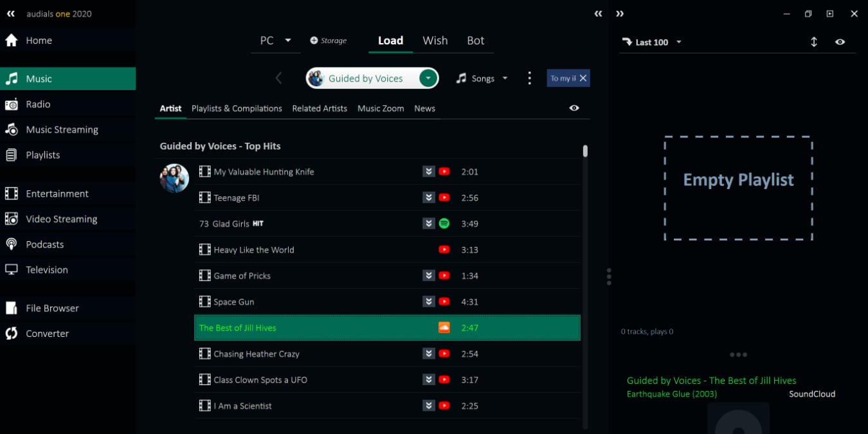Open the Songs filter dropdown
The height and width of the screenshot is (434, 868).
(x=483, y=78)
